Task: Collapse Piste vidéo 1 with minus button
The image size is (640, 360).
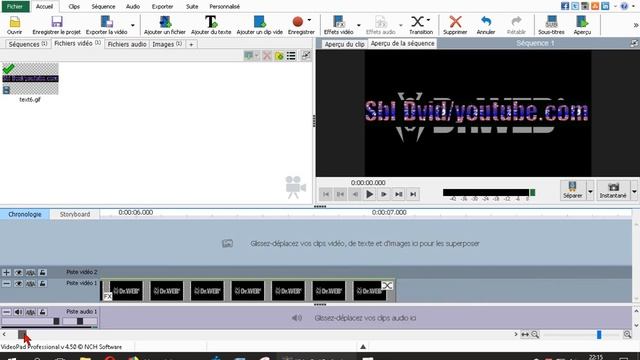Action: 6,284
